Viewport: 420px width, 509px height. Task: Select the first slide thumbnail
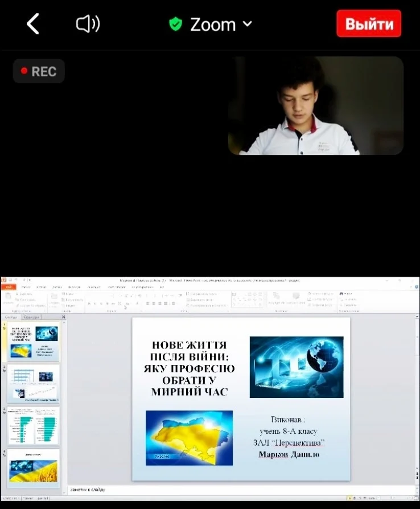[33, 343]
